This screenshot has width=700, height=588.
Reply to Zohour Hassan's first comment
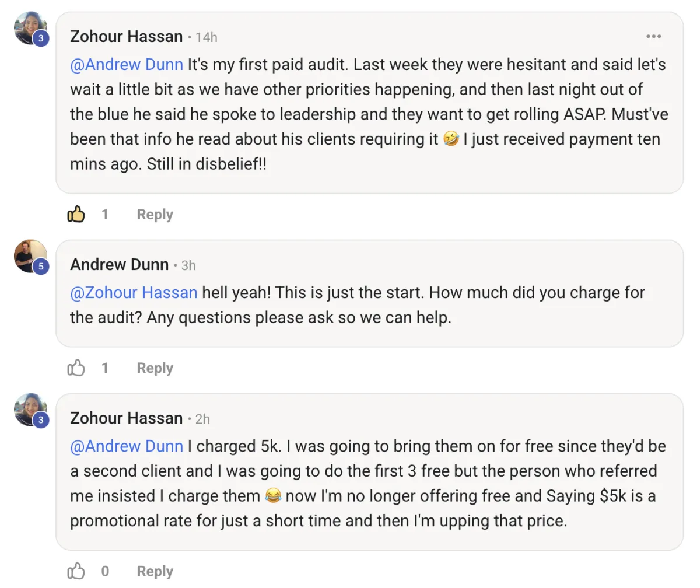(155, 215)
